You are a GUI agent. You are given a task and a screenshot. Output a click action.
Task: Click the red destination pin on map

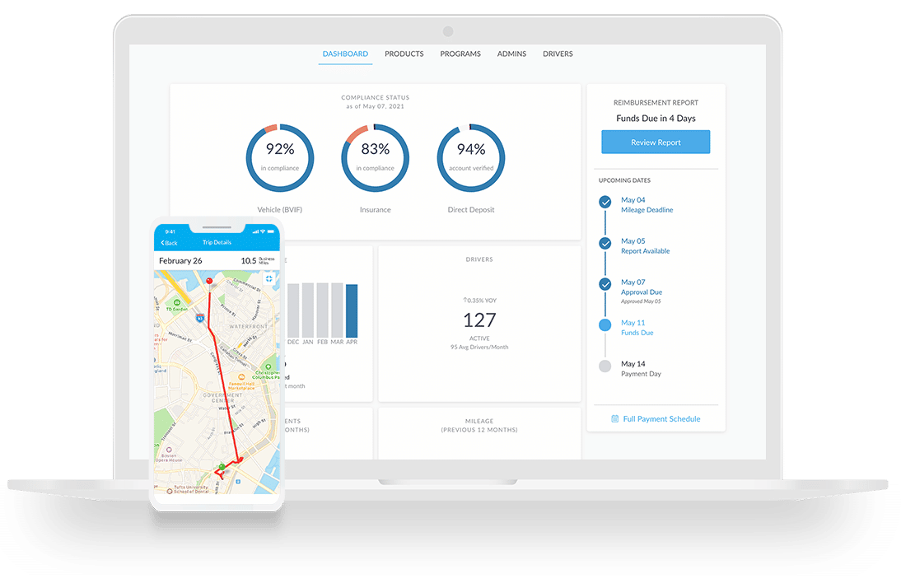[x=209, y=282]
